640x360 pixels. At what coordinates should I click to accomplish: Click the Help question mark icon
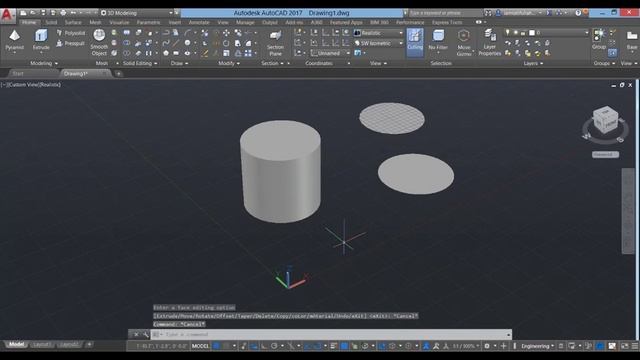coord(578,13)
